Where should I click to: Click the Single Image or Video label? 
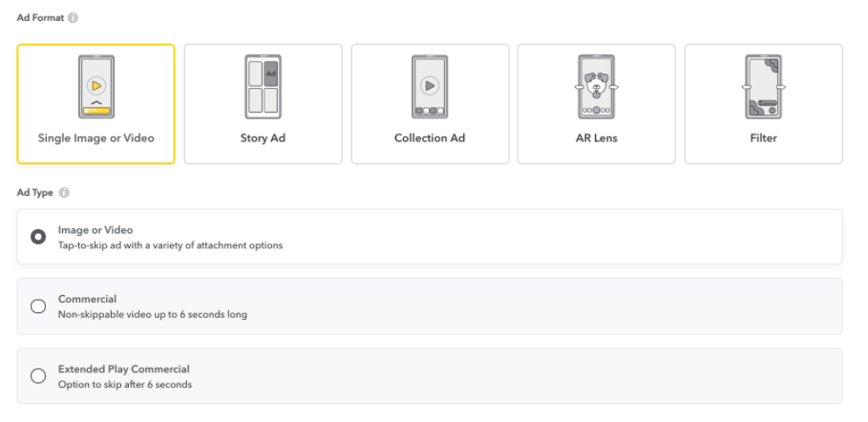[x=96, y=137]
